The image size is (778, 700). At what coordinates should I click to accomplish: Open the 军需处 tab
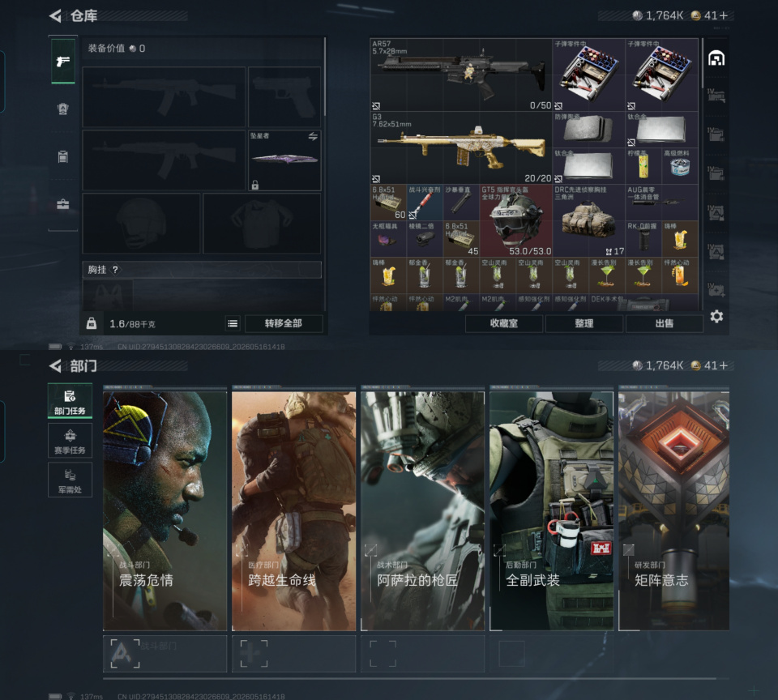point(70,480)
